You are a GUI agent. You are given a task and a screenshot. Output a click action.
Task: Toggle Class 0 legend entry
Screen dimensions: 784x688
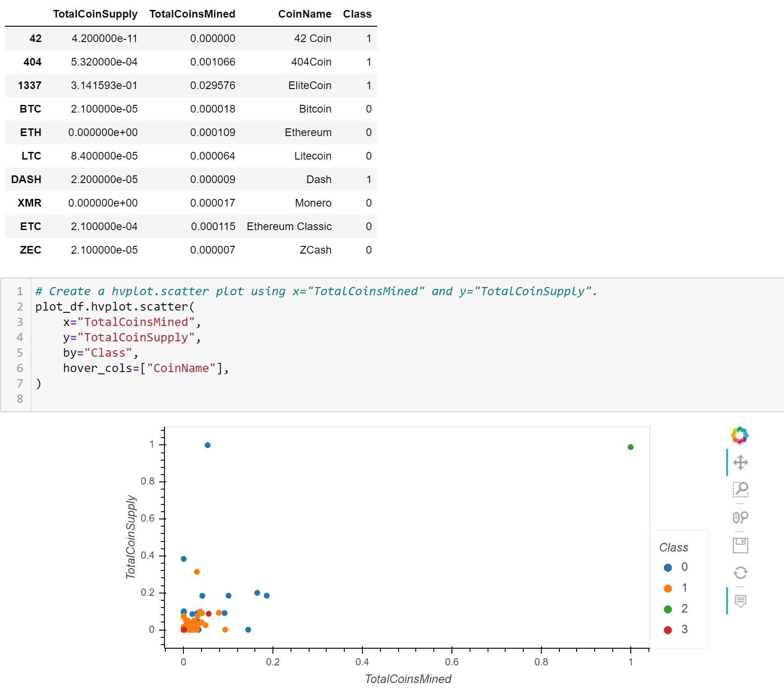click(x=676, y=567)
